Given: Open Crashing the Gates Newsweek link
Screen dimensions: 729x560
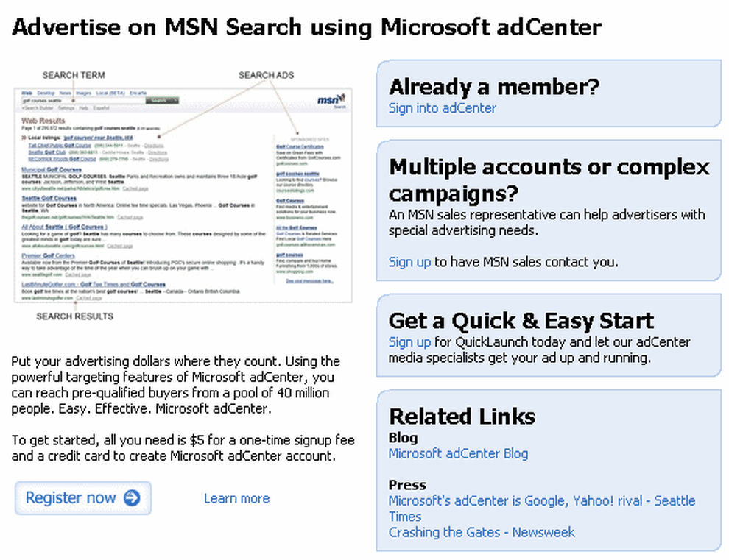Looking at the screenshot, I should click(x=482, y=532).
